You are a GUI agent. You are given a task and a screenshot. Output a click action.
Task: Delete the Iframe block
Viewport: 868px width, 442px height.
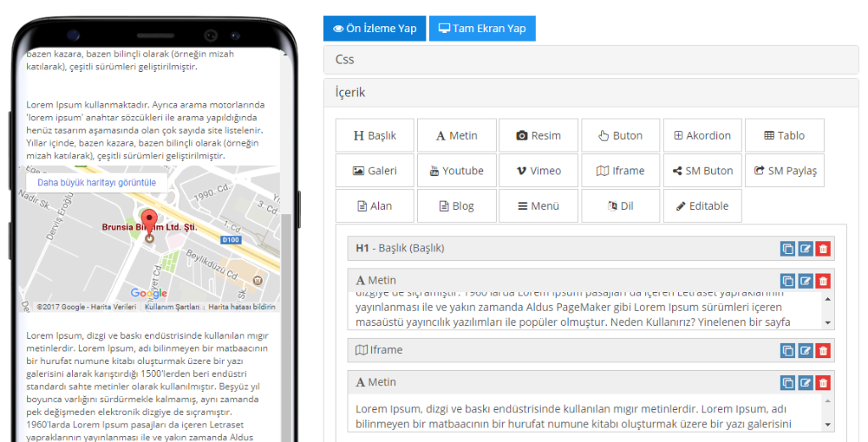(823, 351)
